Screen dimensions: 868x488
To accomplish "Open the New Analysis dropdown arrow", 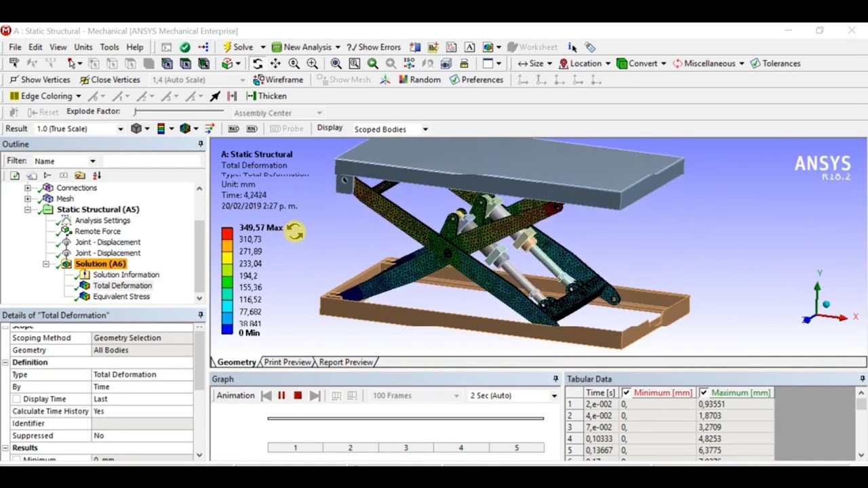I will pos(337,47).
